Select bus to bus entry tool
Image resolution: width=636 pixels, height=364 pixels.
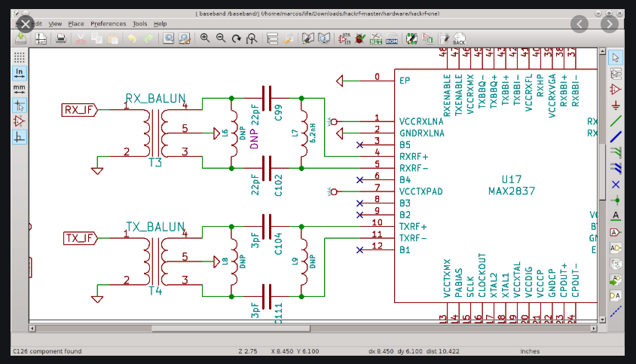tap(616, 168)
